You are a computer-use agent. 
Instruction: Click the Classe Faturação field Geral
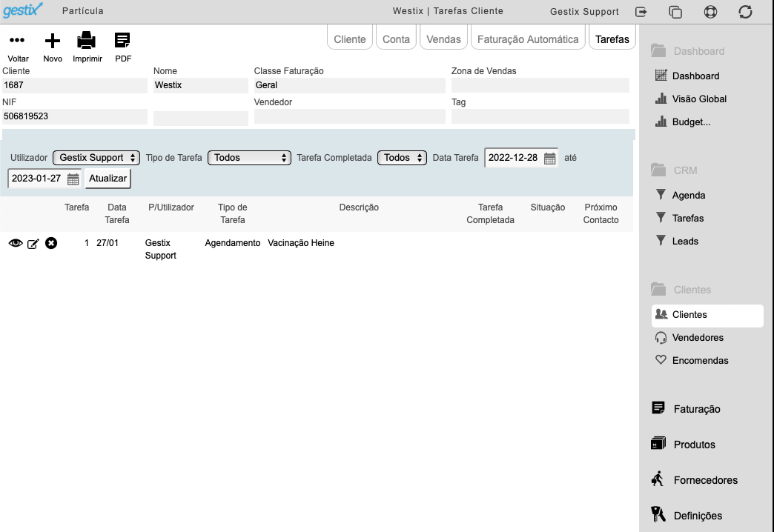[349, 85]
